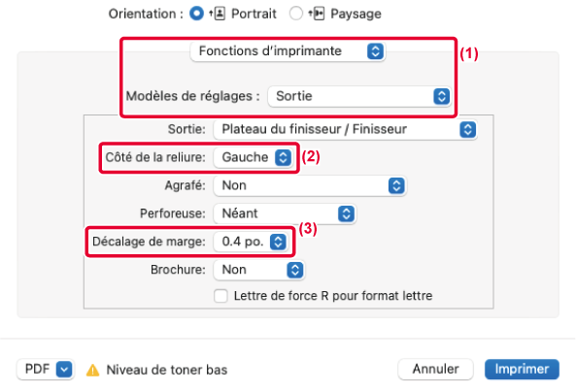Viewport: 576px width, 392px height.
Task: Open the Modèles de réglages dropdown
Action: click(x=359, y=96)
